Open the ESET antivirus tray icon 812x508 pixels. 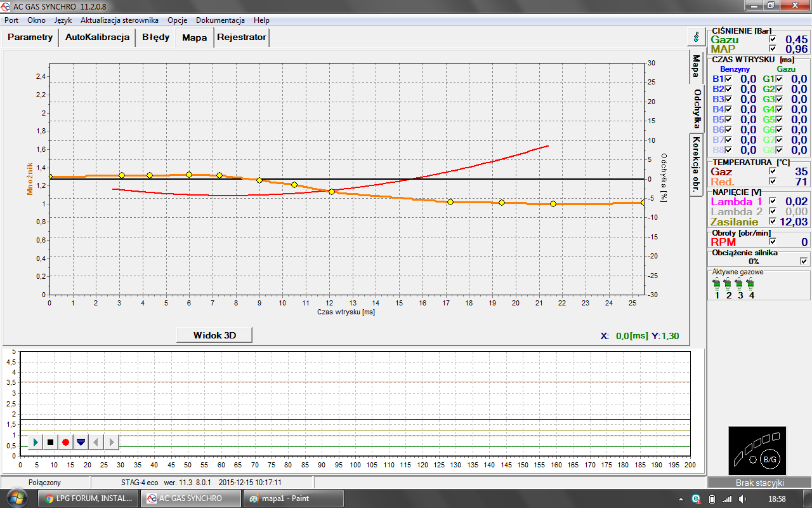[x=695, y=498]
